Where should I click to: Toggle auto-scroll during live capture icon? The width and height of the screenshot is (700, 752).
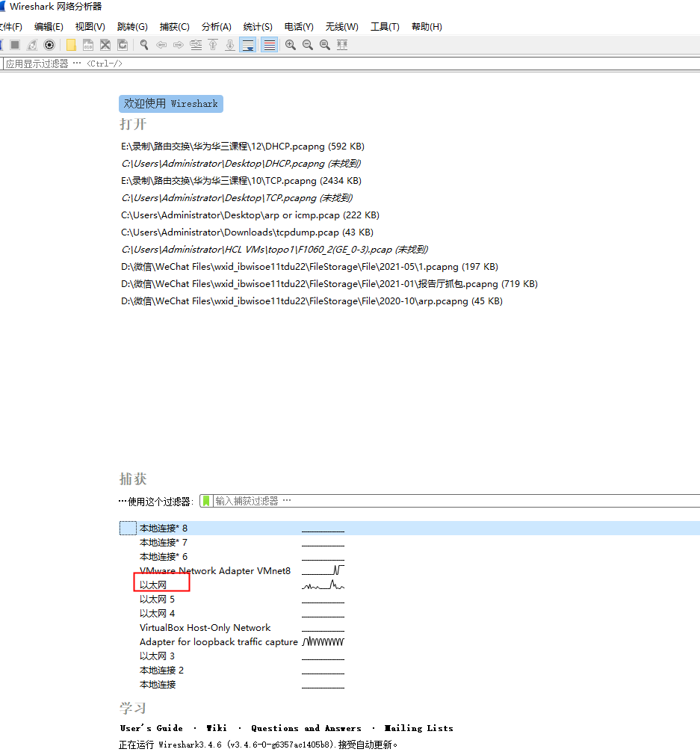pyautogui.click(x=248, y=45)
